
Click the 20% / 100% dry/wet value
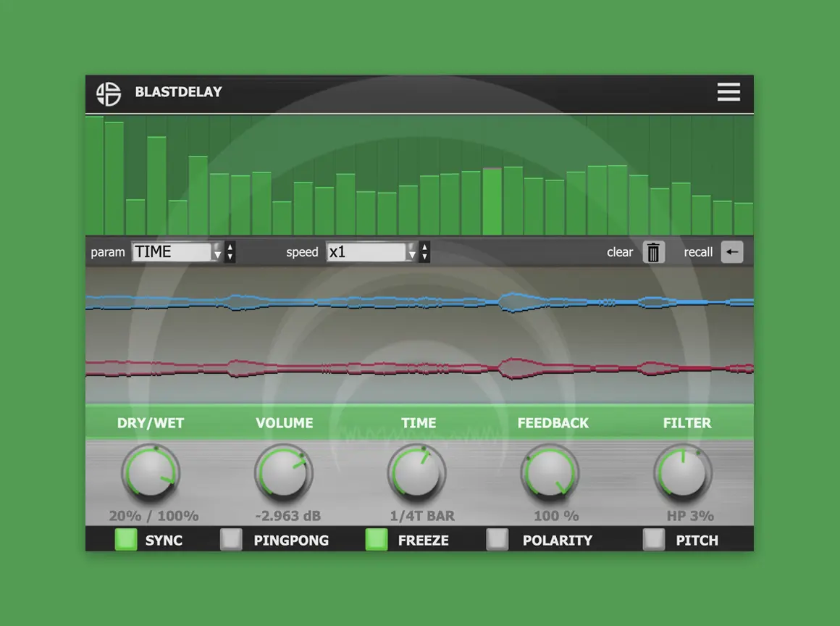[x=154, y=516]
